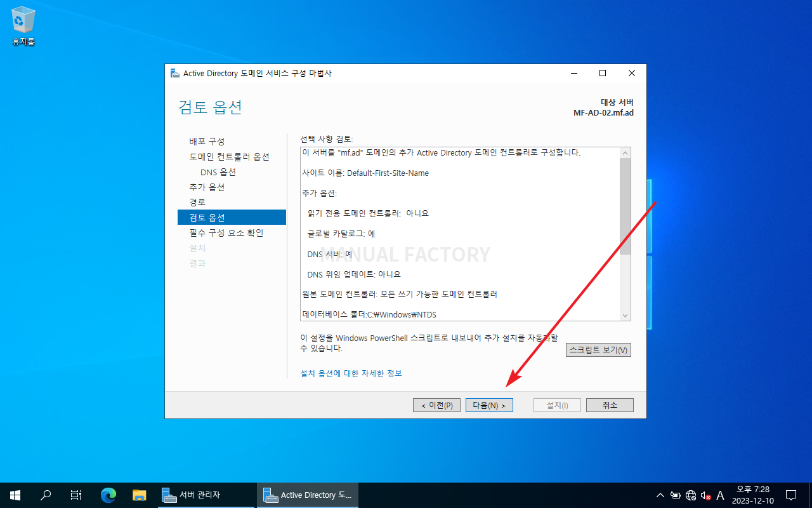Go to the 배포 구성 wizard step
The image size is (812, 508).
coord(207,141)
